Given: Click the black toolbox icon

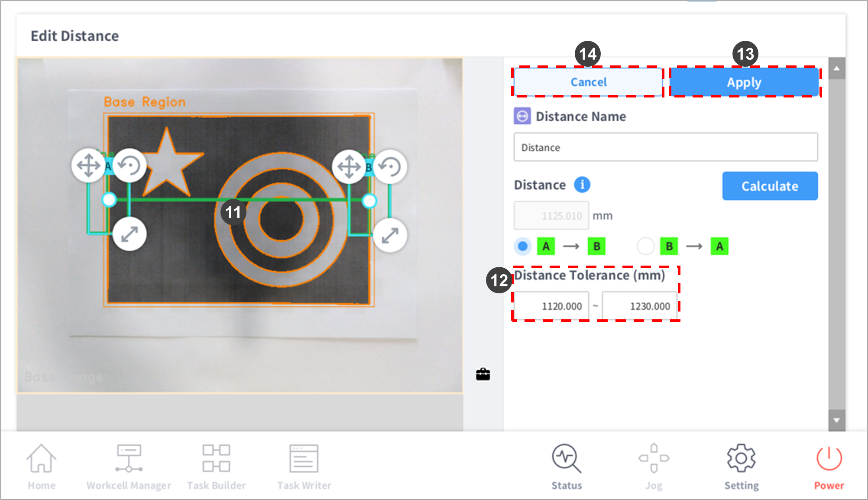Looking at the screenshot, I should [483, 374].
